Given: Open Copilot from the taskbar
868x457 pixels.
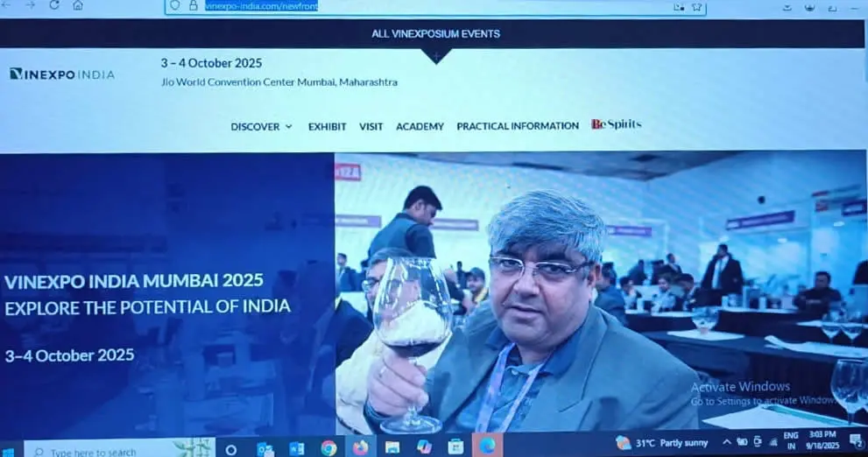Looking at the screenshot, I should coord(424,446).
